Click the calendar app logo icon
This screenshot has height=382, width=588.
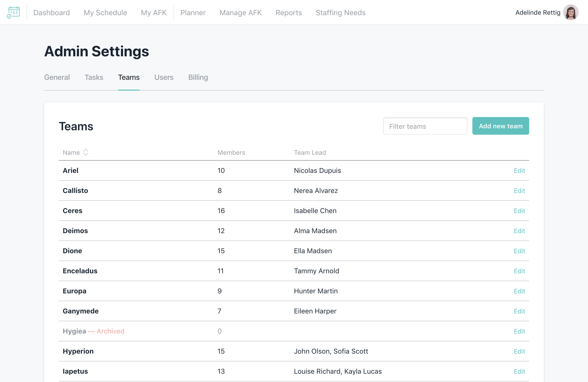(x=13, y=12)
